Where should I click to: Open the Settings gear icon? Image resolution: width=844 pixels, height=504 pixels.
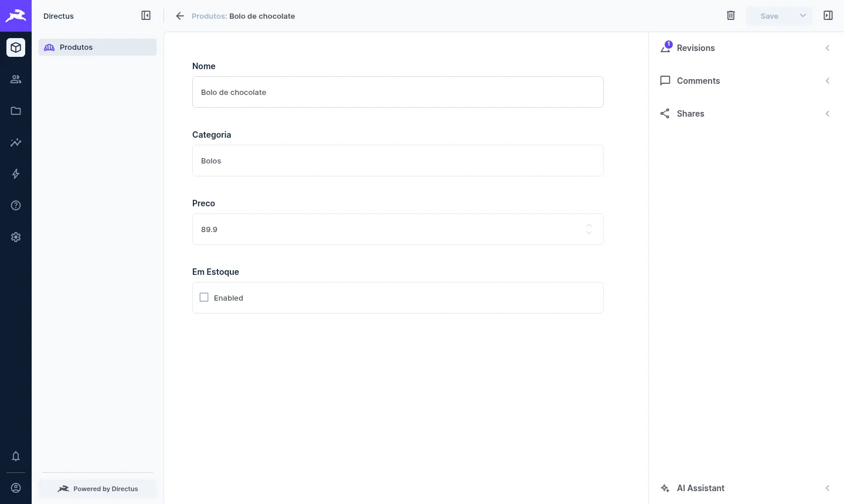[16, 237]
